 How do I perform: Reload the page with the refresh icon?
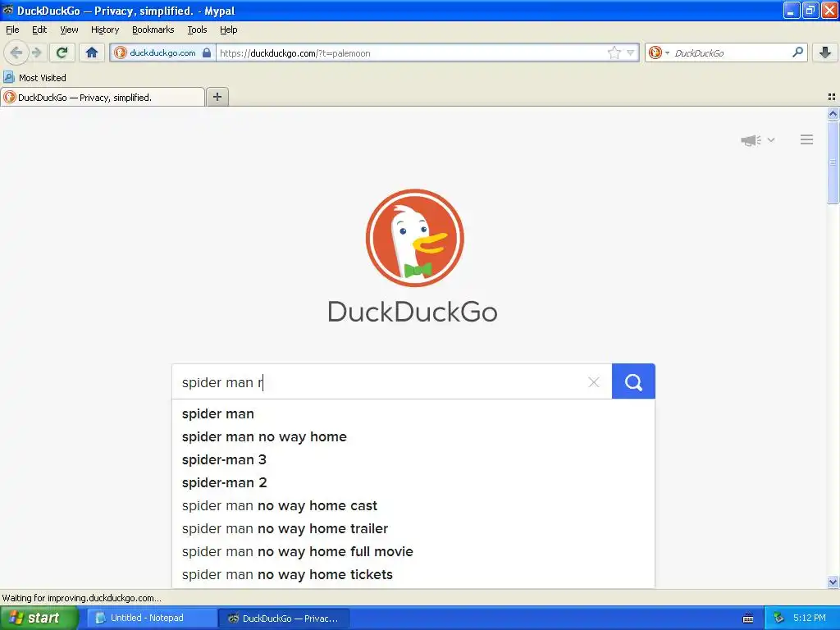pos(62,52)
